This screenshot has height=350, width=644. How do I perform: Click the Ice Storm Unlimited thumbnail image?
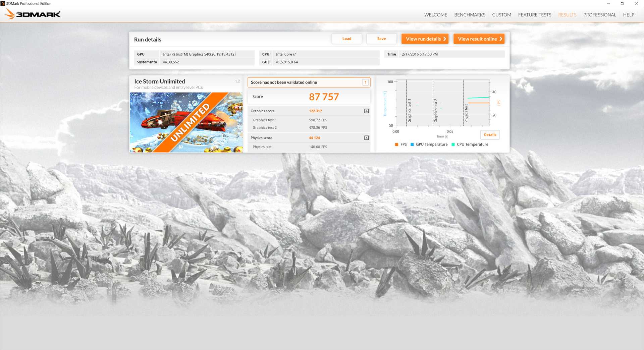(186, 122)
